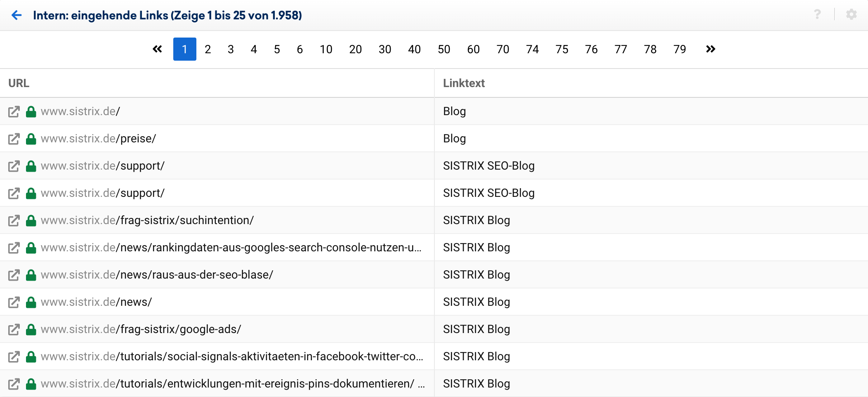Open the frag-sistrix/suchintention/ URL link

147,220
